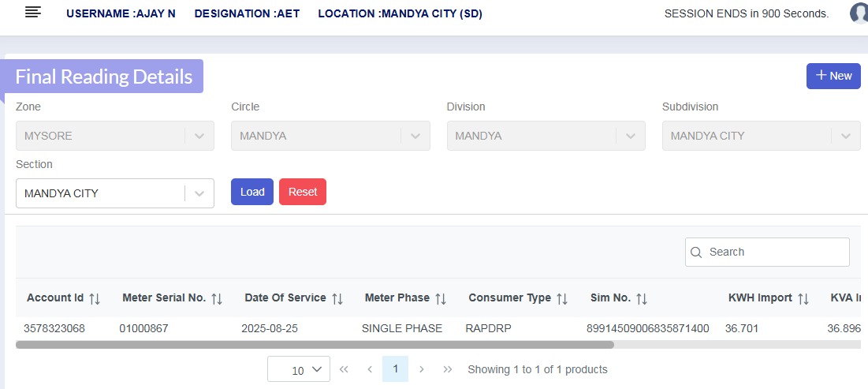Expand the Zone dropdown showing MYSORE

[199, 136]
